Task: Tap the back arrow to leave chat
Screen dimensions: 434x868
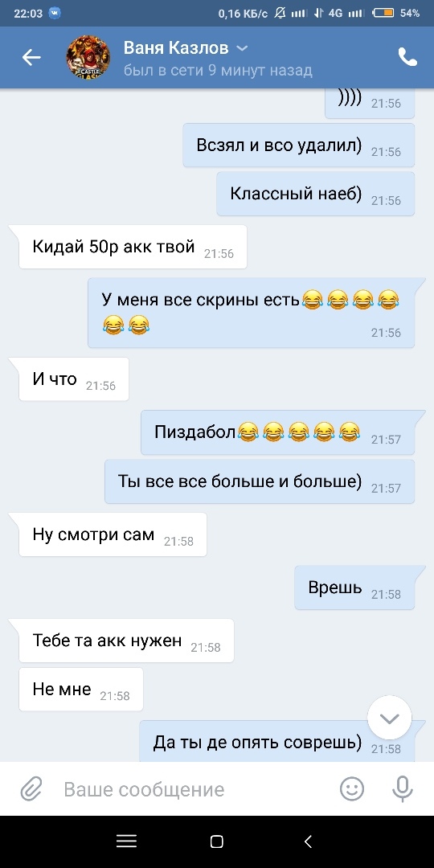Action: 31,58
